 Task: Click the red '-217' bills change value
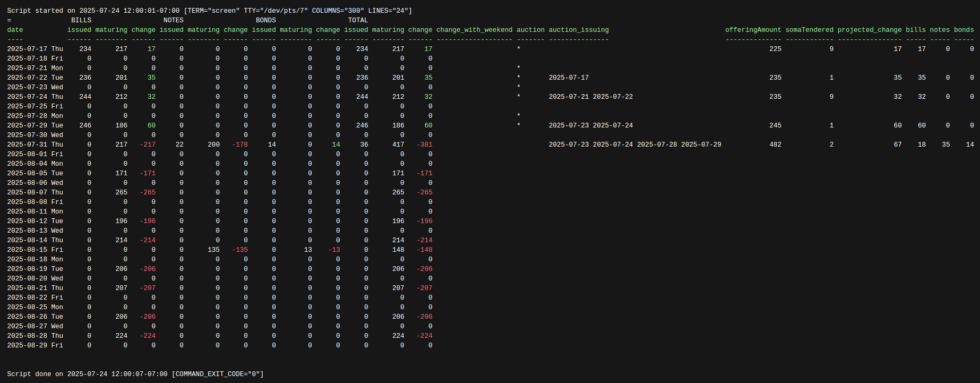(148, 144)
